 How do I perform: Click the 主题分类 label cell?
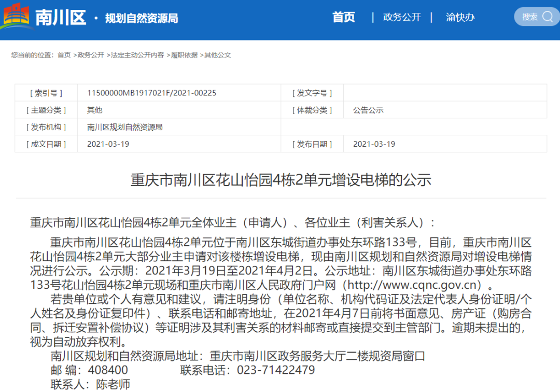pos(46,110)
